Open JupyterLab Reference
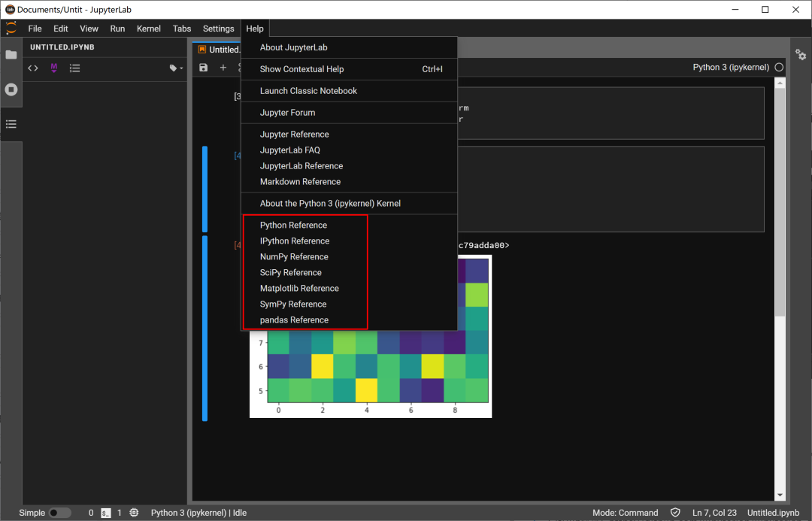812x521 pixels. pyautogui.click(x=349, y=165)
